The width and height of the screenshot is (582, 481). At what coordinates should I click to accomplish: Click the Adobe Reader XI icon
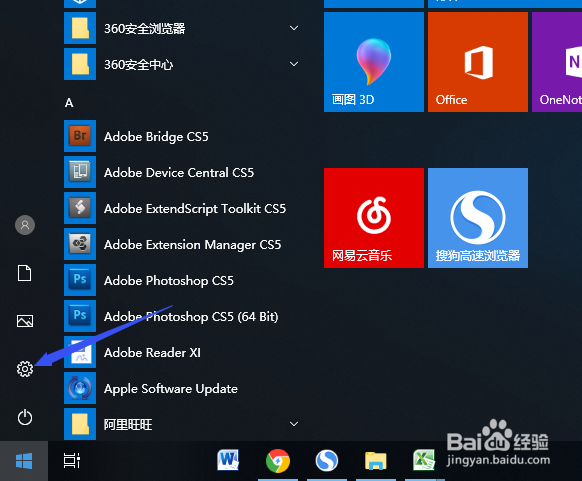coord(80,352)
